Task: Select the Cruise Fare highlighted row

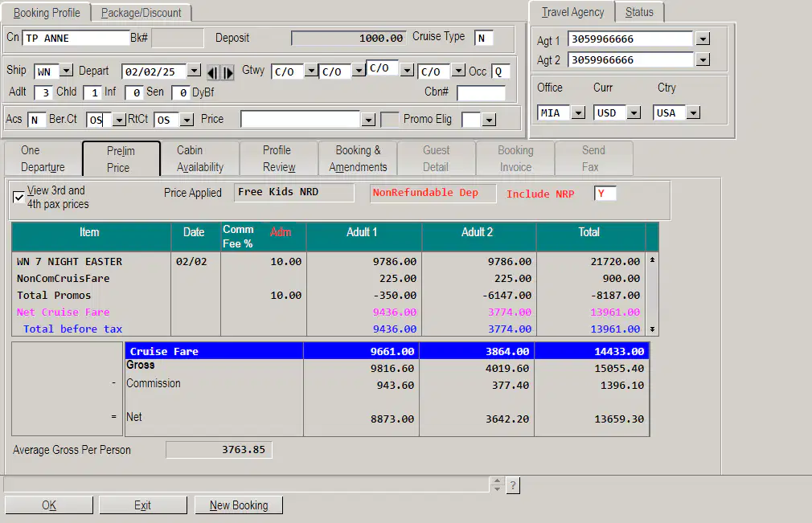Action: pyautogui.click(x=387, y=351)
